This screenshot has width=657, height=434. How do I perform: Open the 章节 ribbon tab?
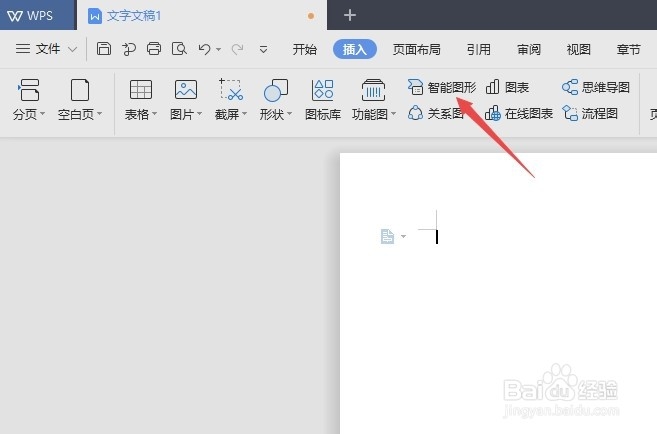(629, 49)
